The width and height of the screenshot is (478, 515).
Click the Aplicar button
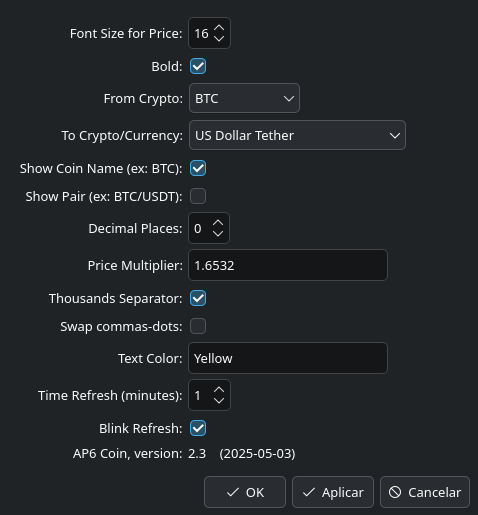333,492
